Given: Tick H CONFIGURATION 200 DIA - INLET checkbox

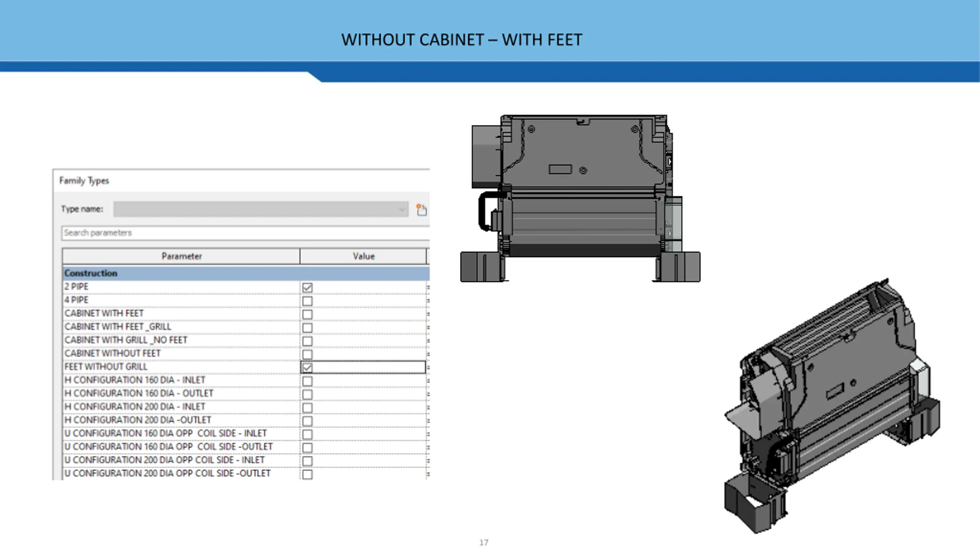Looking at the screenshot, I should coord(307,408).
